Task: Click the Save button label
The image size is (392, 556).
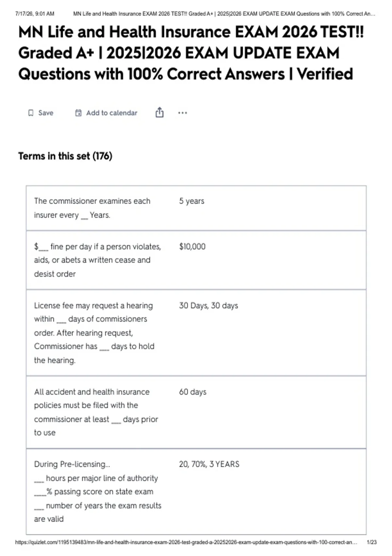Action: coord(46,113)
